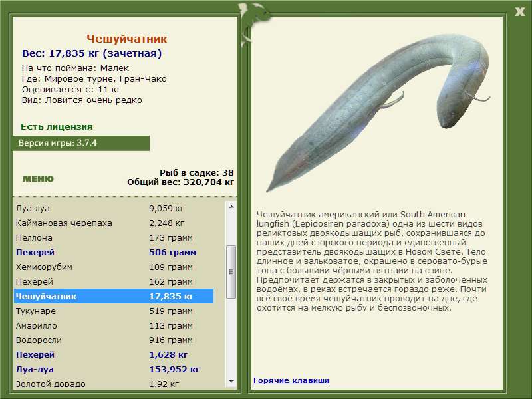Close the fish info window with X
The image size is (532, 399).
519,11
